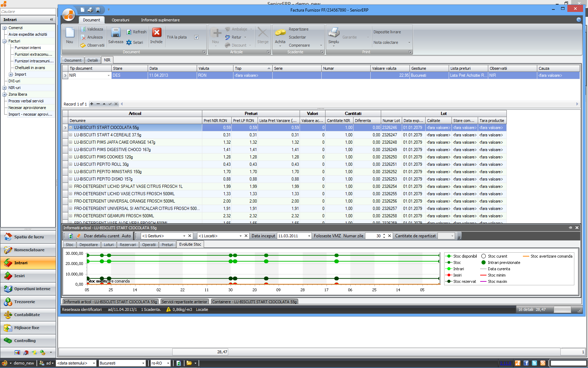Viewport: 588px width, 368px height.
Task: Open the Data inceput date dropdown
Action: pyautogui.click(x=309, y=236)
